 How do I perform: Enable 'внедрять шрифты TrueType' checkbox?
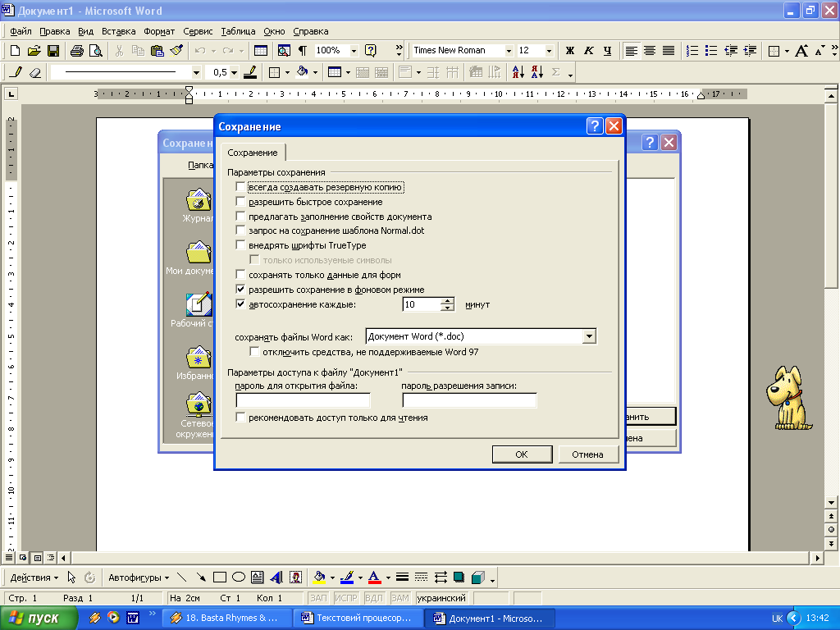pyautogui.click(x=240, y=245)
